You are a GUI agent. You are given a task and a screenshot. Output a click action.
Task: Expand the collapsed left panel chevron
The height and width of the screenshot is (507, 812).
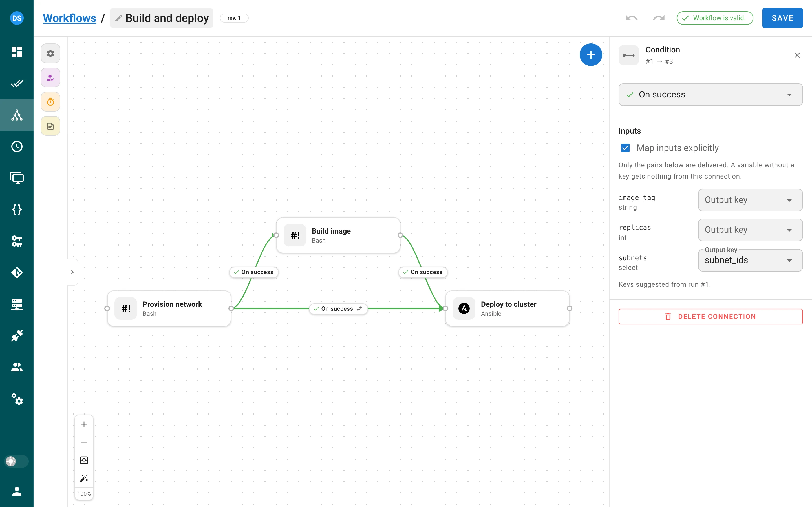click(x=72, y=272)
